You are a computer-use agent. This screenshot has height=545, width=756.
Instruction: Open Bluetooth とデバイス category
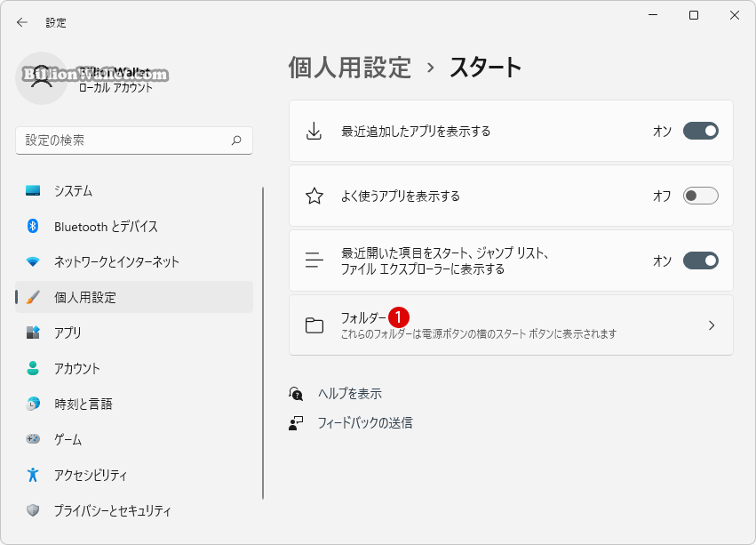click(x=134, y=226)
